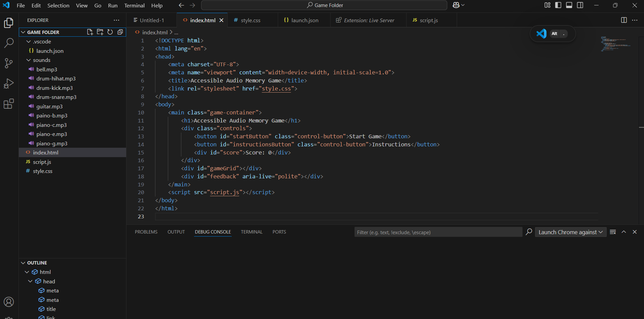Click the New Folder icon in explorer
This screenshot has width=644, height=319.
(100, 32)
